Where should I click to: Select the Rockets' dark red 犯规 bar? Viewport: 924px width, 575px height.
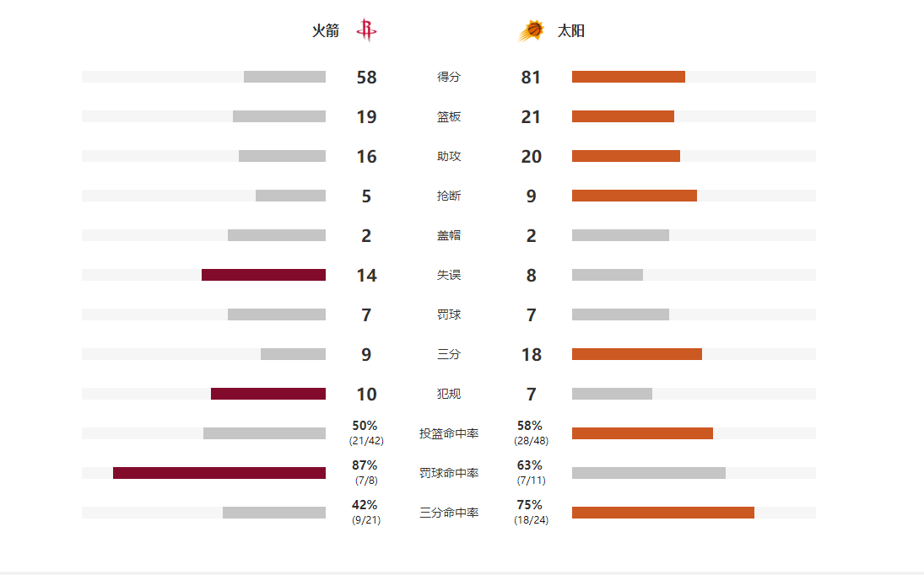pos(268,394)
